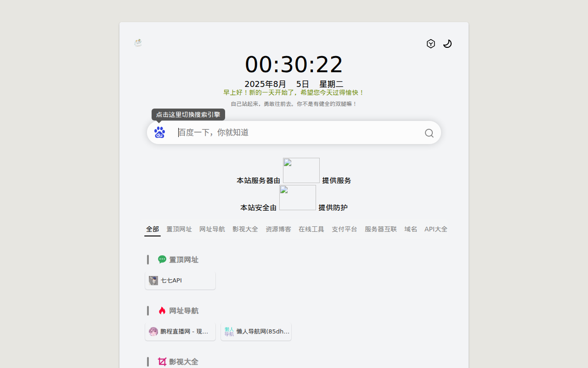The image size is (588, 368).
Task: Open the security provider image link
Action: pyautogui.click(x=298, y=198)
